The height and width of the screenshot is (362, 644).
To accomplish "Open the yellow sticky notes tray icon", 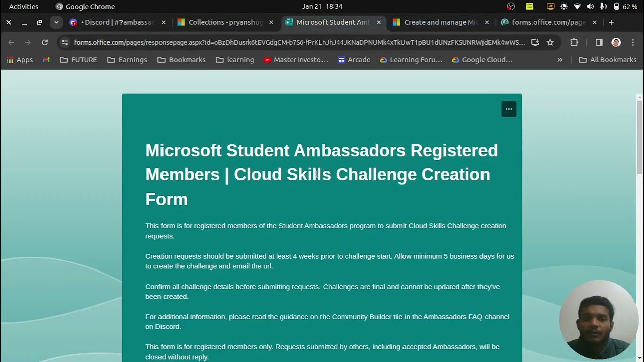I will point(530,7).
